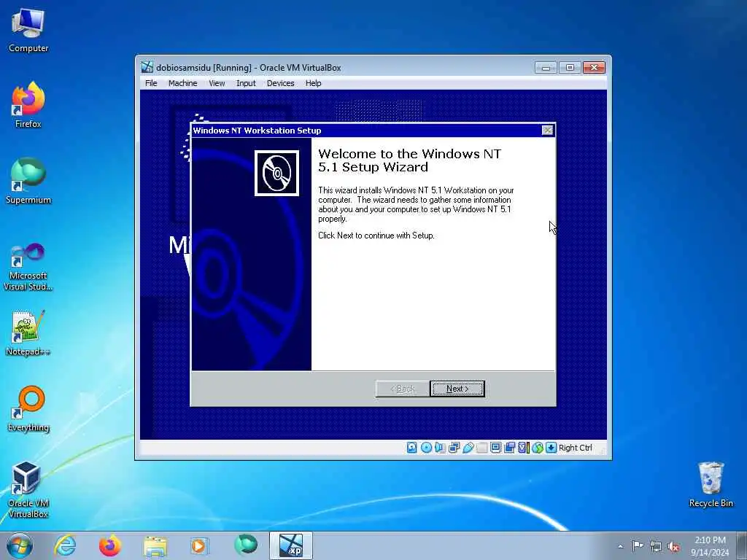The height and width of the screenshot is (560, 747).
Task: Select the Oracle VM VirtualBox desktop shortcut
Action: pos(28,489)
